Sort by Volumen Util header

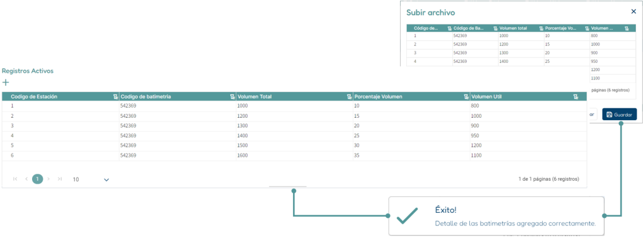pos(486,96)
